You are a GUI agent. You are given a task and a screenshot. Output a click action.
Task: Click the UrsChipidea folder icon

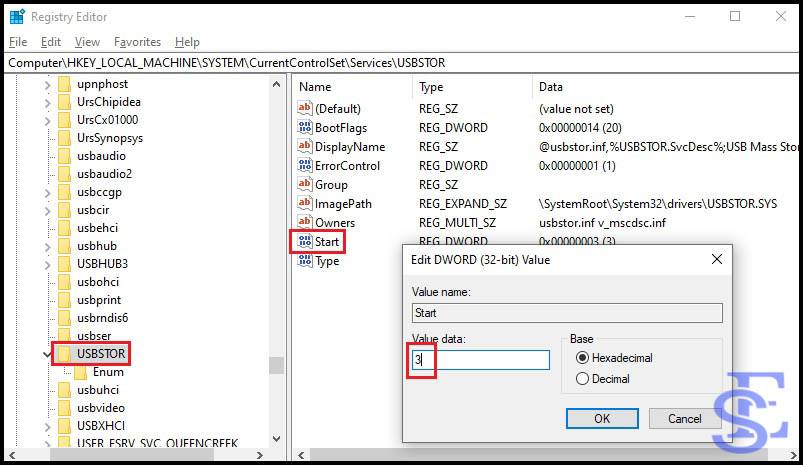[65, 102]
